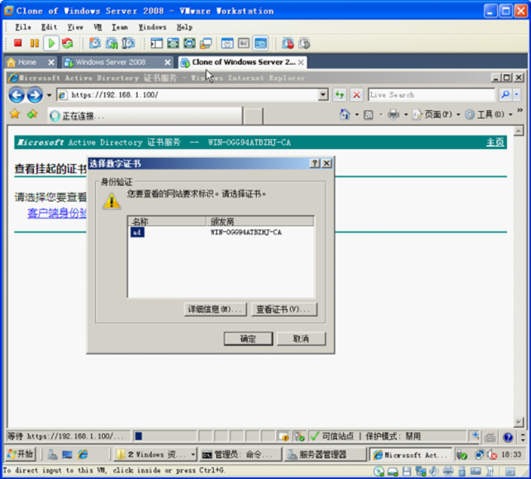Open the search provider dropdown arrow
The width and height of the screenshot is (531, 479).
(x=517, y=95)
